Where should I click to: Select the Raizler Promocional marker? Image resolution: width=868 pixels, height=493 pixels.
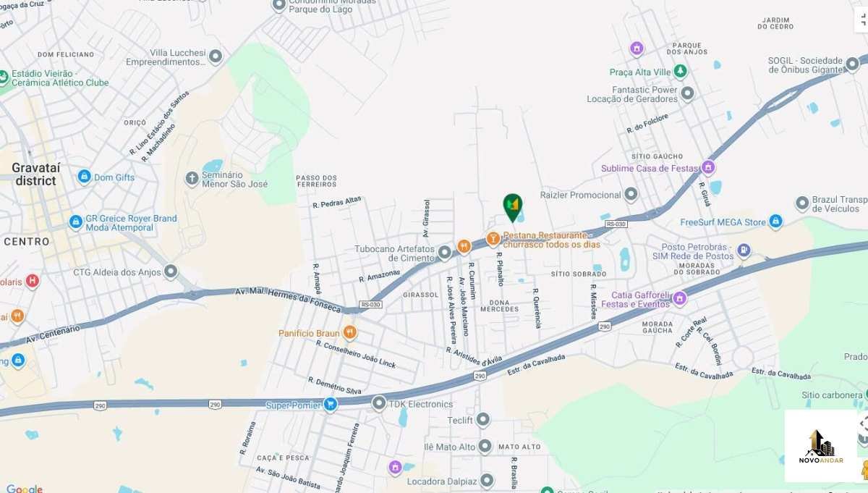(x=631, y=194)
